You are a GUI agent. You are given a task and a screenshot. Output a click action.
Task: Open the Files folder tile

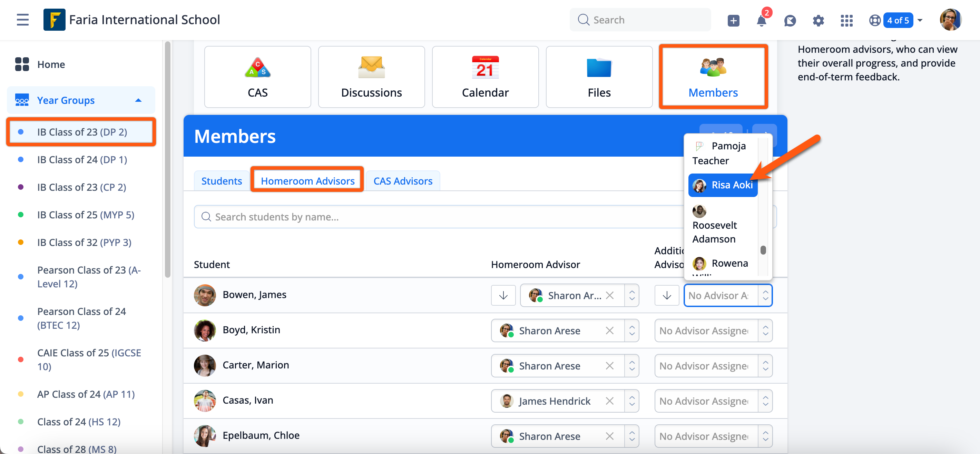(599, 77)
